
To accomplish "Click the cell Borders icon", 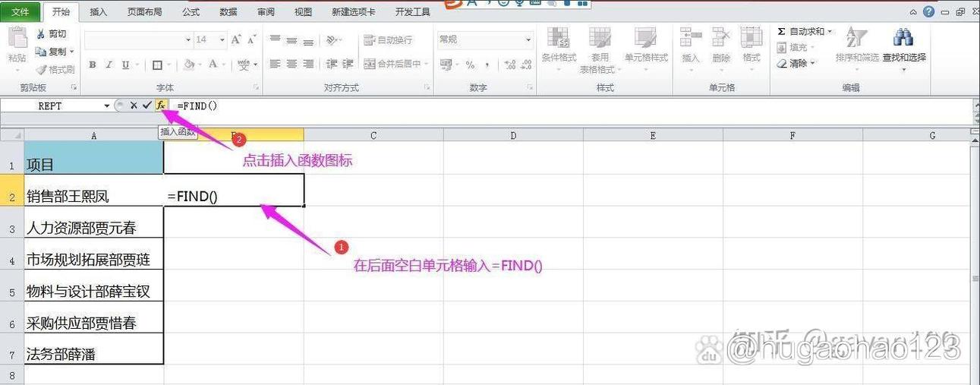I will pos(157,65).
